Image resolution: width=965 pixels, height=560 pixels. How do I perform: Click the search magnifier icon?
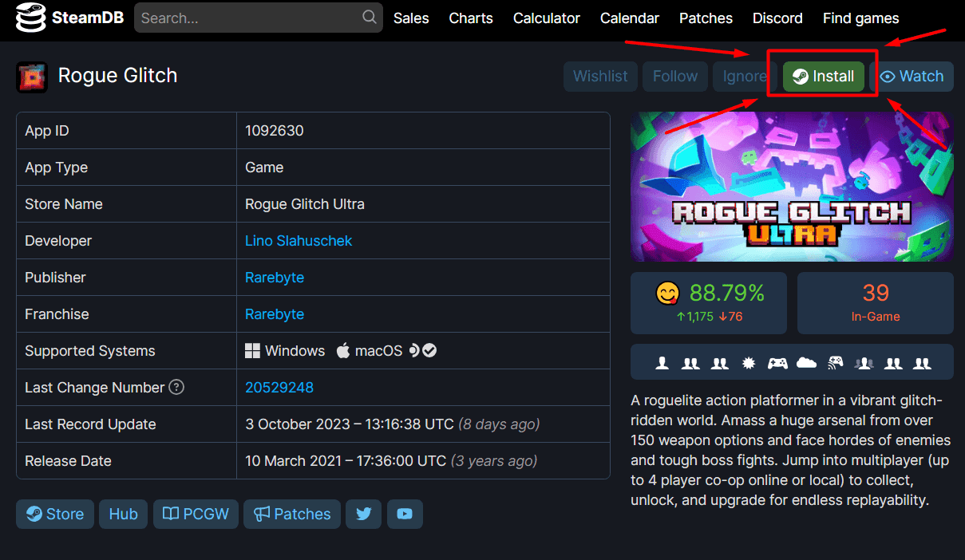[369, 17]
